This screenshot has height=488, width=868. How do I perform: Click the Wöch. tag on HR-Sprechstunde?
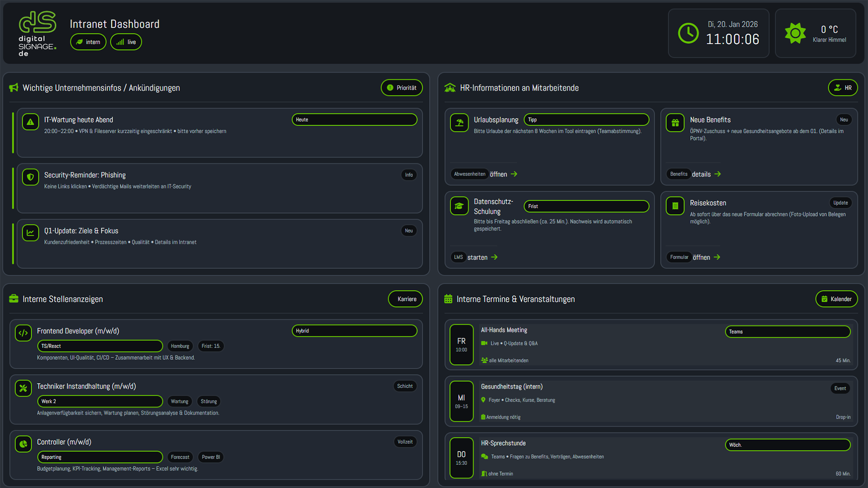788,445
